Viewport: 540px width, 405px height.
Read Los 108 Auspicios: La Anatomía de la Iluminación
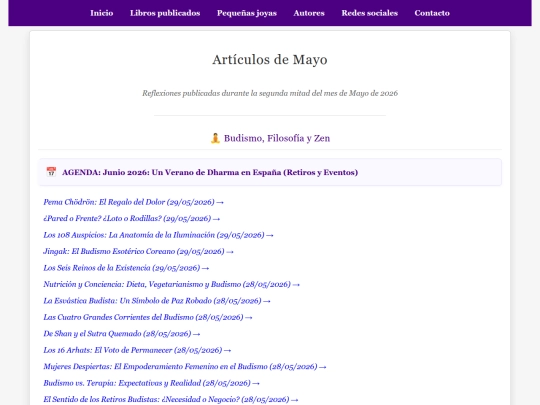click(x=158, y=235)
